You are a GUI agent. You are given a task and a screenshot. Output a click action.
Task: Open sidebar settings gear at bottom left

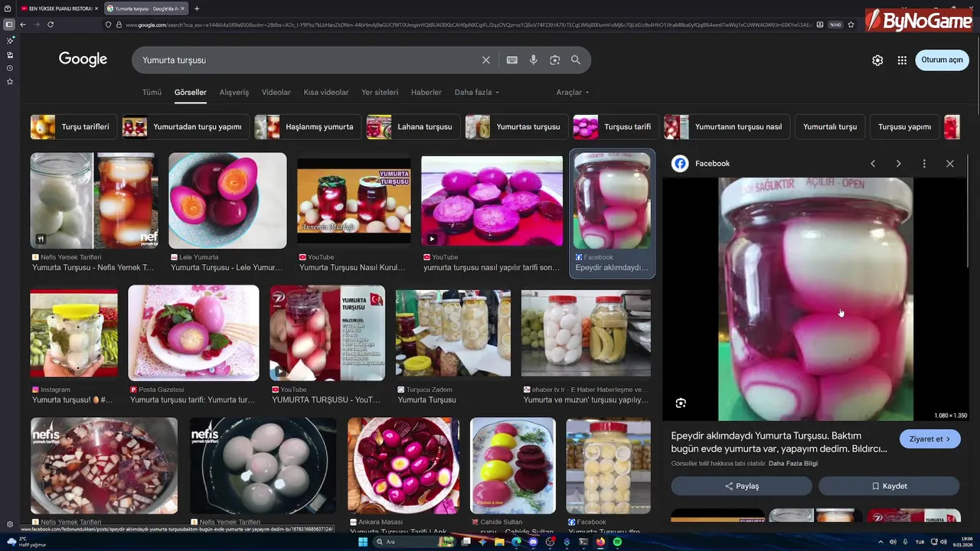click(10, 525)
